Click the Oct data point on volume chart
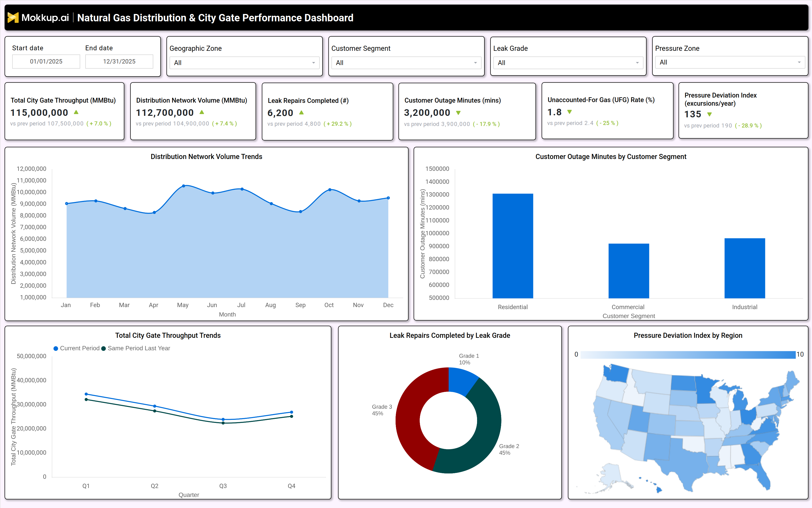 tap(330, 190)
